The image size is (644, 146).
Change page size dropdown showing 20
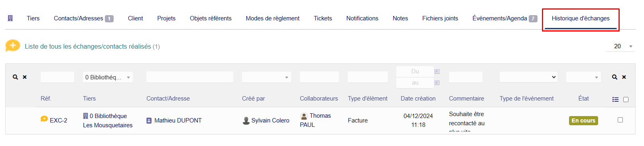(x=620, y=46)
